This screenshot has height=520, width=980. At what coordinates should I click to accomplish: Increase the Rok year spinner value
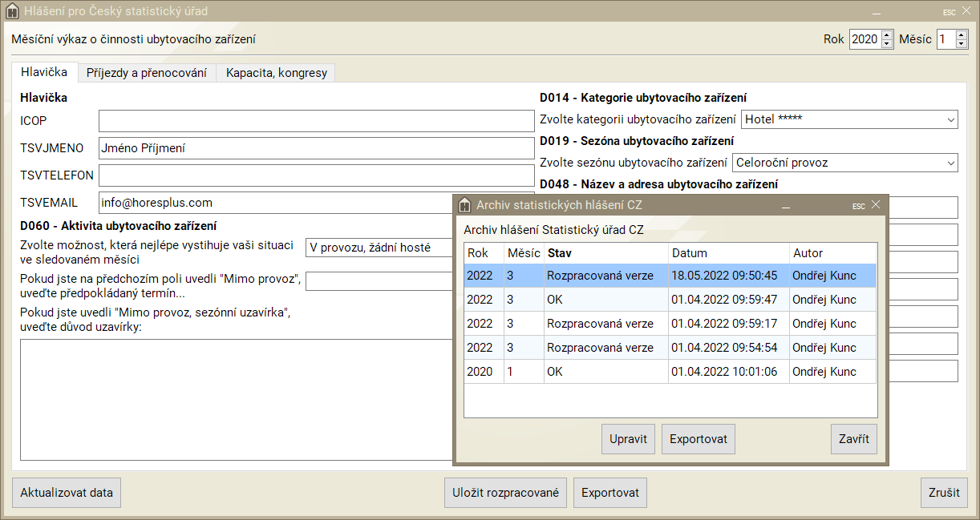click(886, 35)
